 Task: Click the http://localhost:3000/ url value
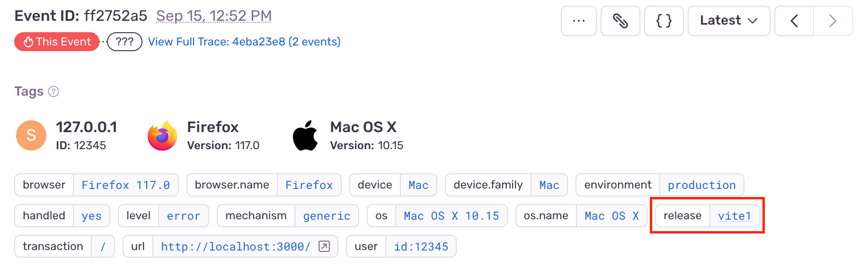click(x=235, y=247)
